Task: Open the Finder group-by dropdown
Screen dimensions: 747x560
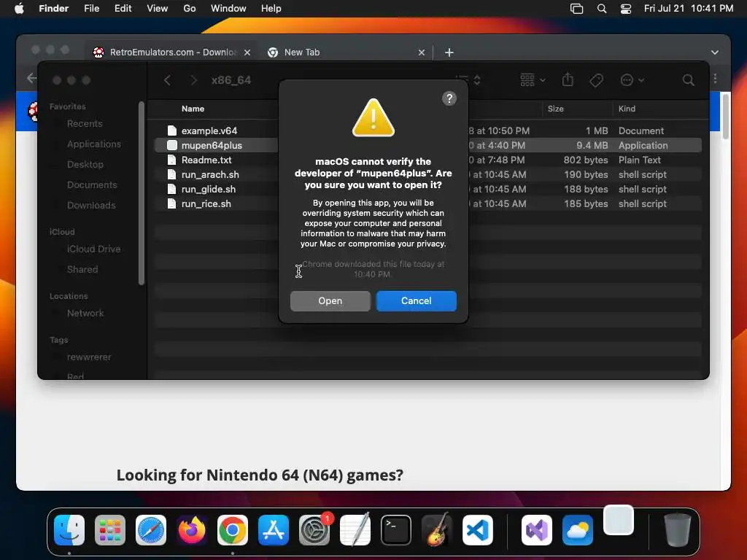Action: pos(533,79)
